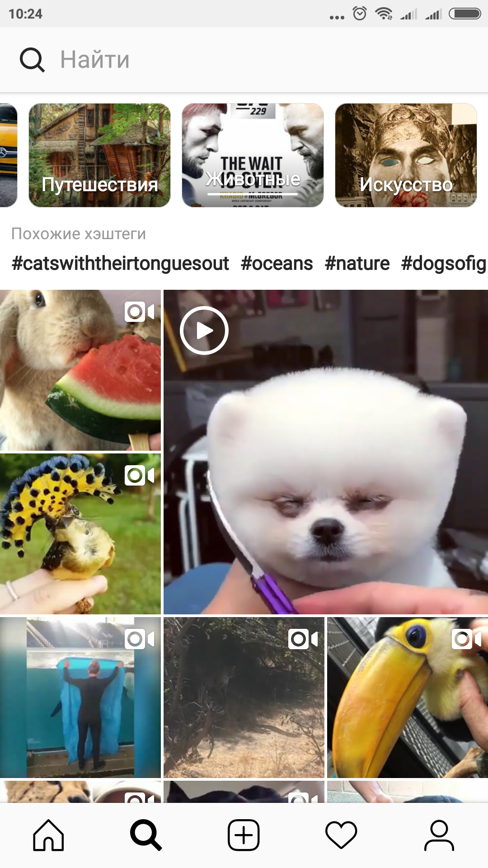488x868 pixels.
Task: Select the Путешествия category
Action: (x=99, y=155)
